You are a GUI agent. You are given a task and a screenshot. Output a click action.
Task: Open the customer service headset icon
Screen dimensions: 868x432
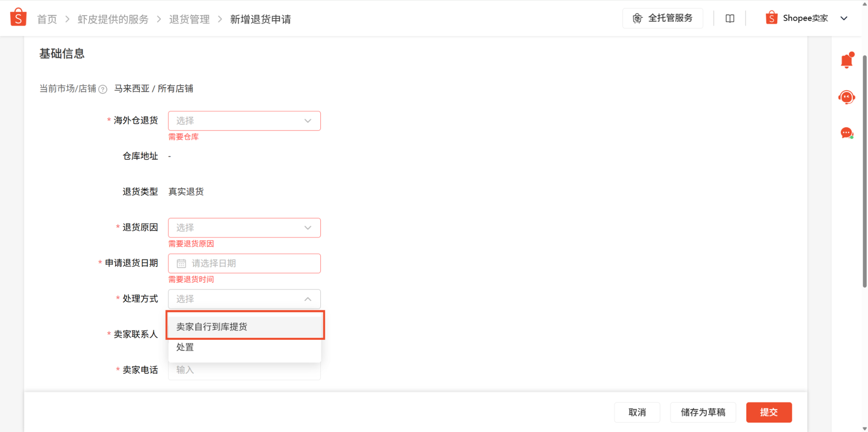(x=847, y=97)
